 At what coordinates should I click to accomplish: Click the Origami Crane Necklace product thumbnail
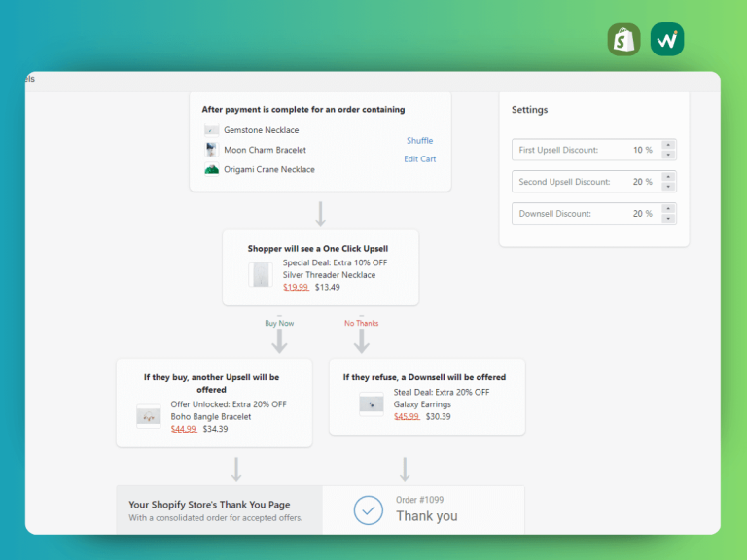pos(211,169)
